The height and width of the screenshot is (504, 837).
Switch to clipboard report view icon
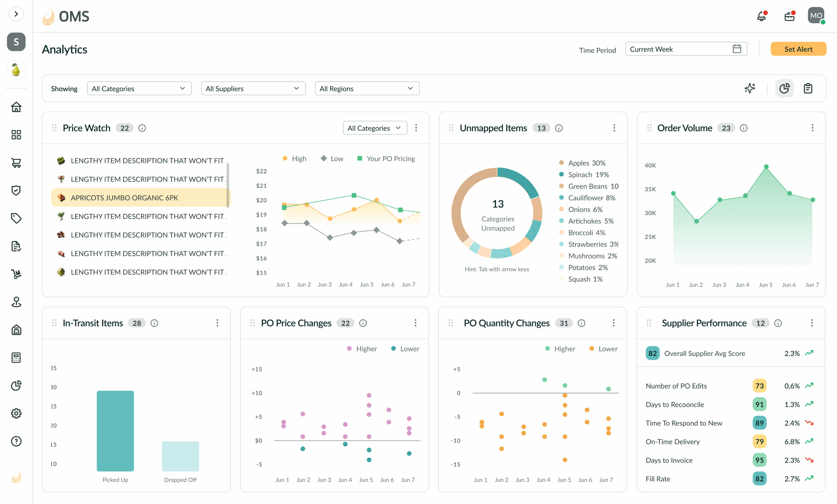808,88
